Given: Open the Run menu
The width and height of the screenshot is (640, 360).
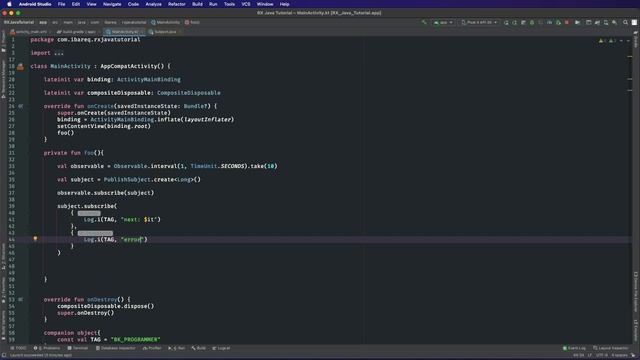Looking at the screenshot, I should click(213, 4).
